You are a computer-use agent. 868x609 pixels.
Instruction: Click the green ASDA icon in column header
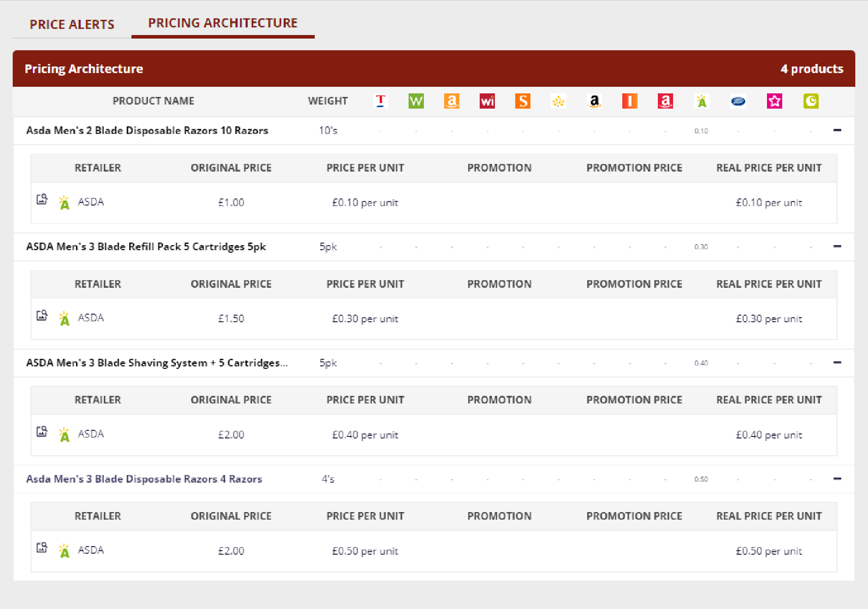(702, 101)
